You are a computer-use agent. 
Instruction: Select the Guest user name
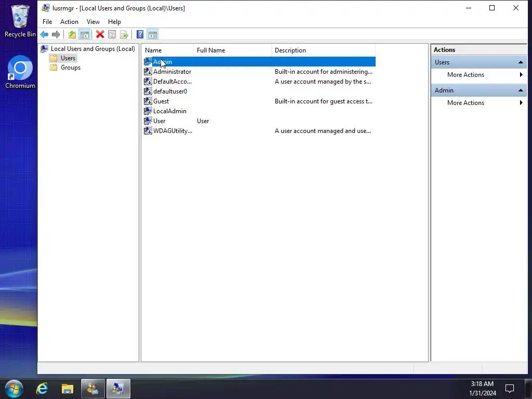coord(161,101)
